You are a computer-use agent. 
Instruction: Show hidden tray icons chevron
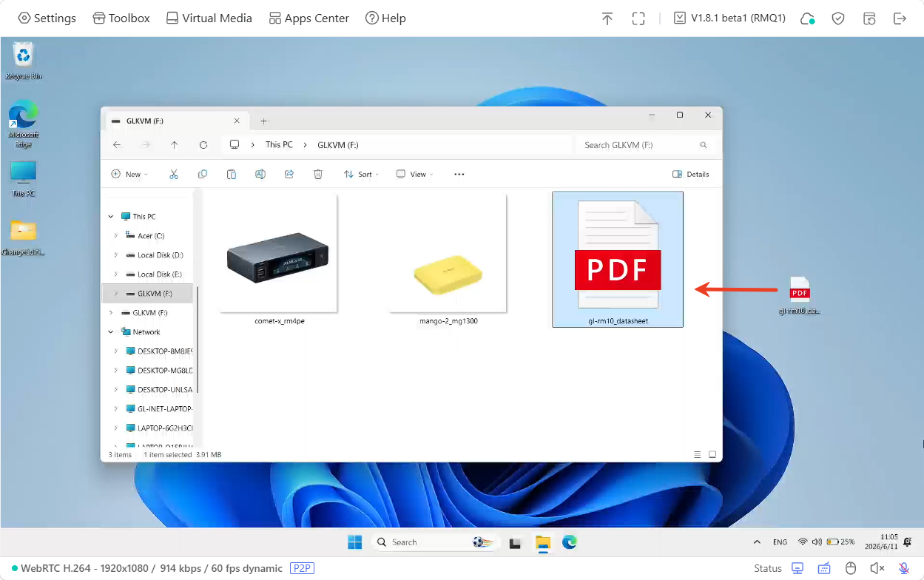click(x=757, y=542)
